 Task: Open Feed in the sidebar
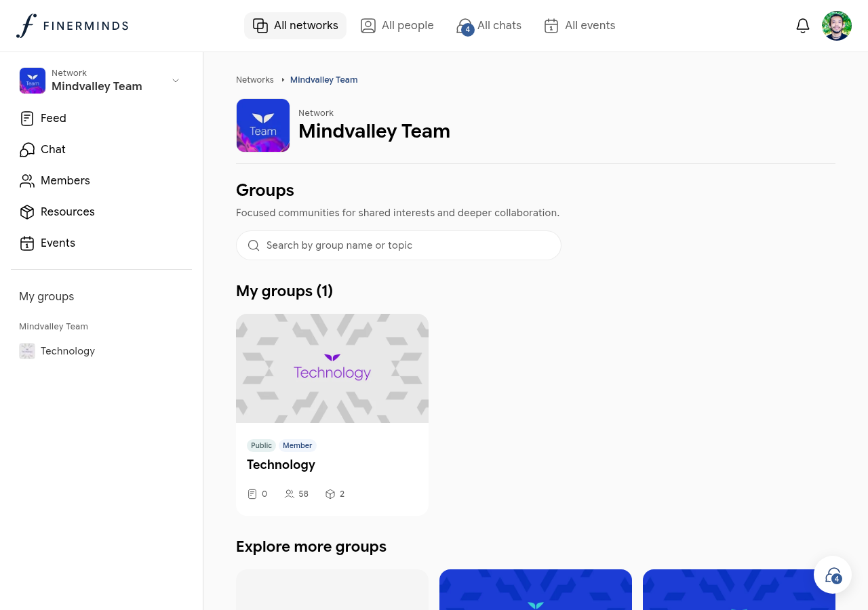[101, 119]
